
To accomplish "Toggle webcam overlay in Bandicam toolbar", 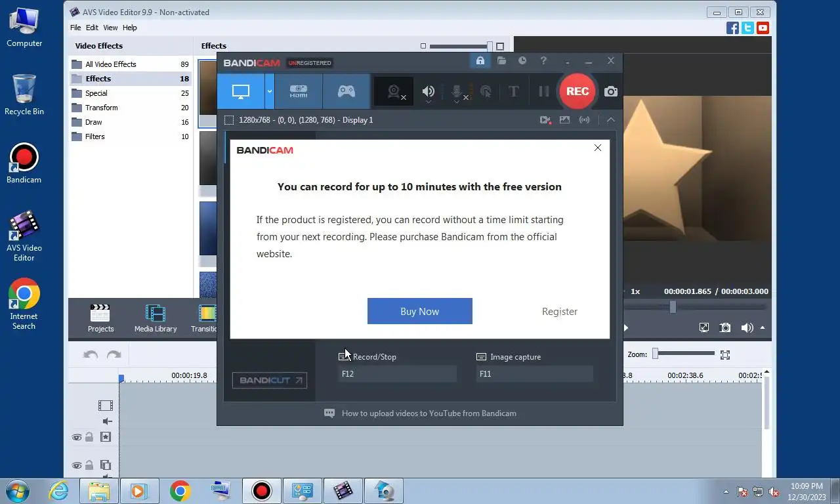I will coord(394,92).
